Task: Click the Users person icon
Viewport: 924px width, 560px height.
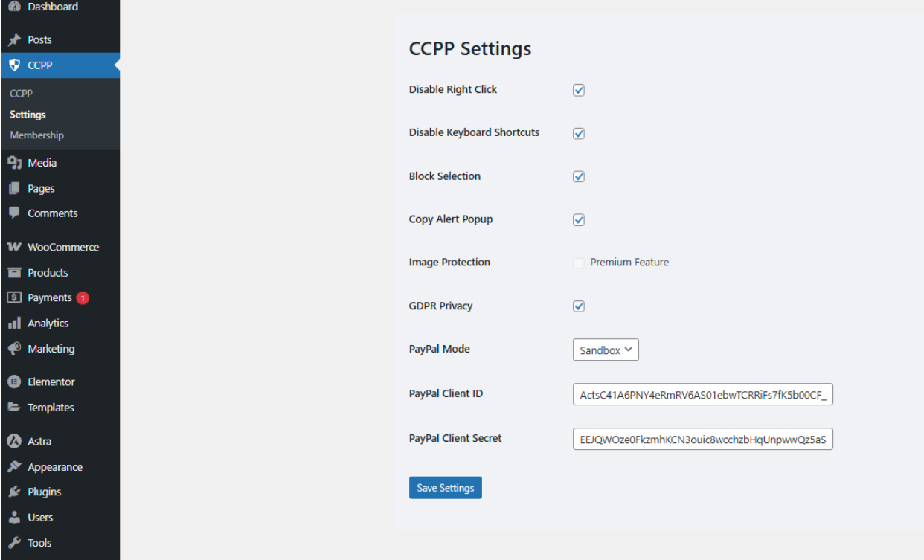Action: coord(14,517)
